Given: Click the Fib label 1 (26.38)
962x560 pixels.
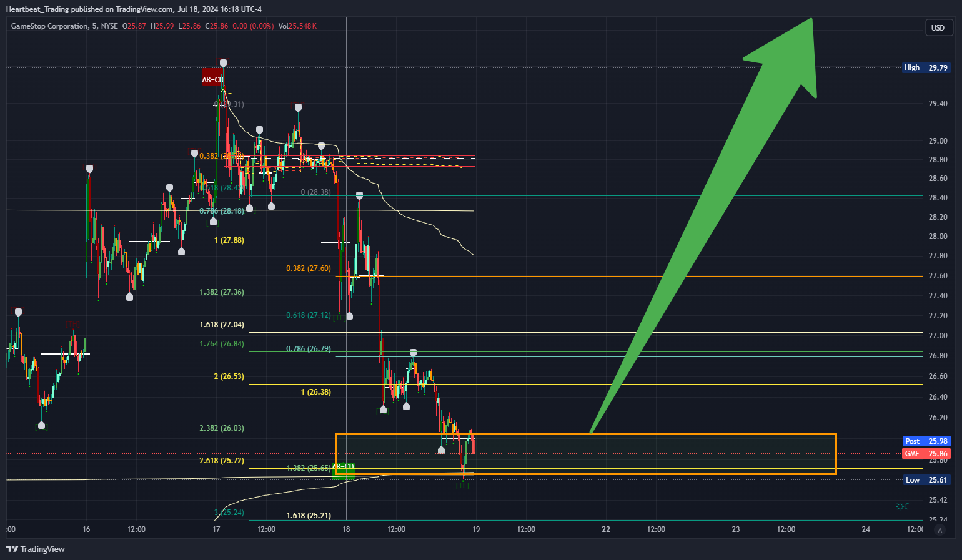Looking at the screenshot, I should click(x=316, y=392).
